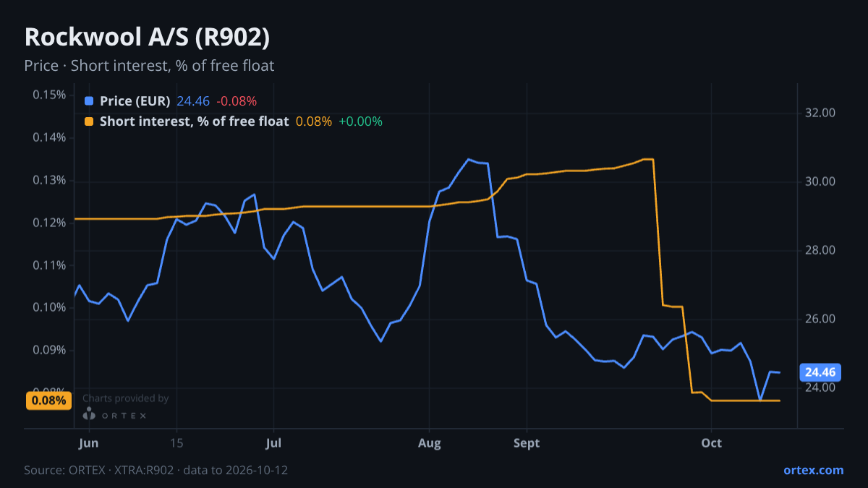Click the Jul date axis label
Screen dimensions: 868x488
pos(273,443)
